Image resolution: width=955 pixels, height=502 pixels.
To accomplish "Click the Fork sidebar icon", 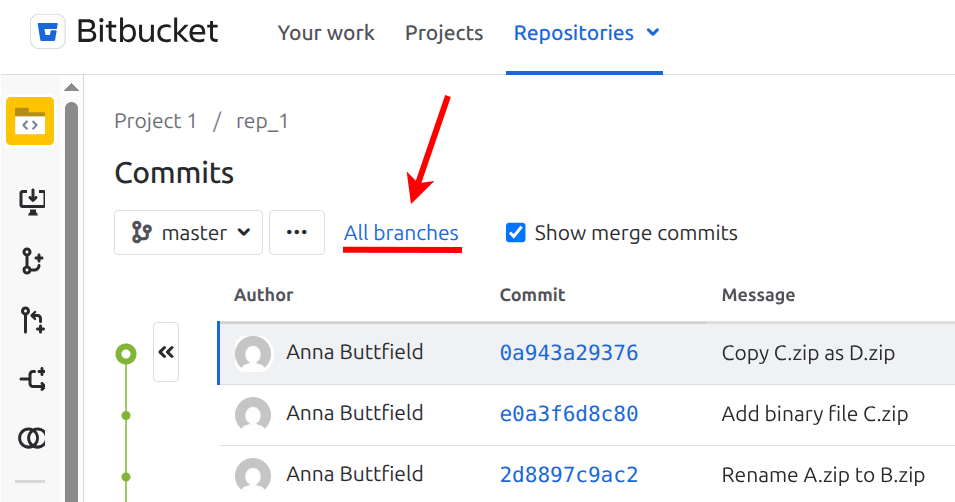I will click(32, 437).
